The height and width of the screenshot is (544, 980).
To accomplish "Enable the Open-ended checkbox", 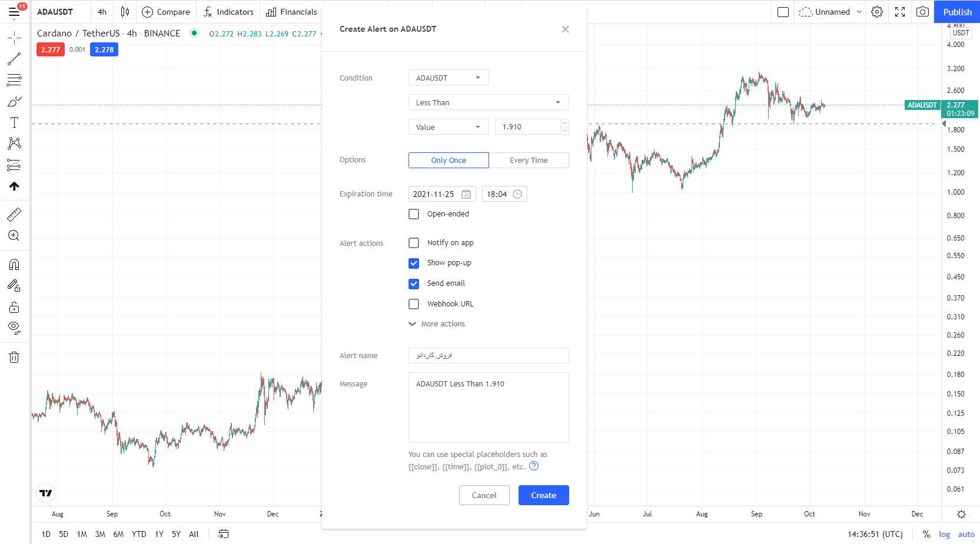I will tap(414, 214).
